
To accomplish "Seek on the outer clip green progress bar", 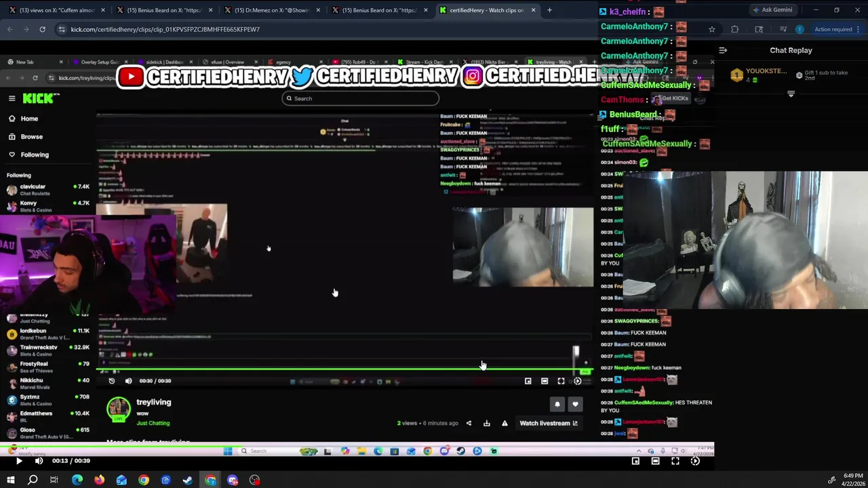I will point(357,445).
